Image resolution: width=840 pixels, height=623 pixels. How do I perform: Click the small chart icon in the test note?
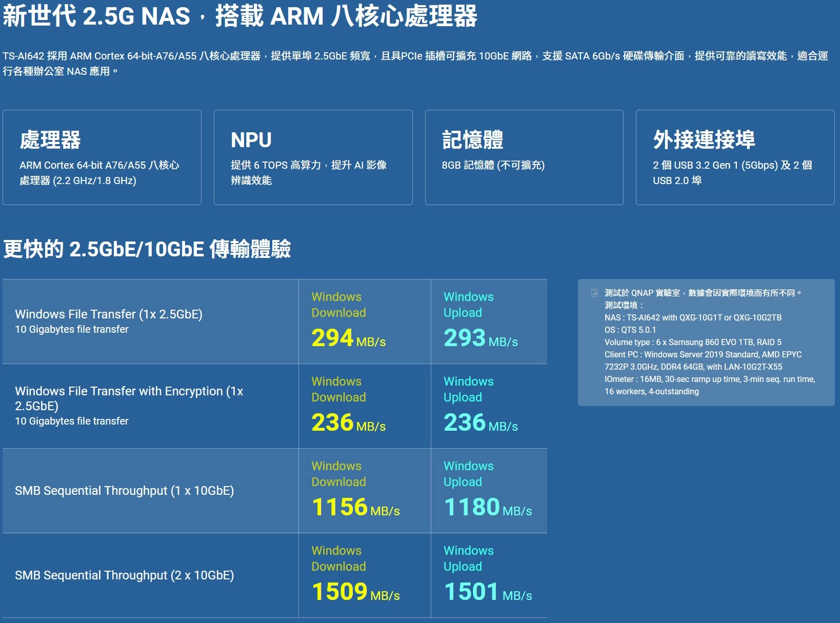point(594,293)
